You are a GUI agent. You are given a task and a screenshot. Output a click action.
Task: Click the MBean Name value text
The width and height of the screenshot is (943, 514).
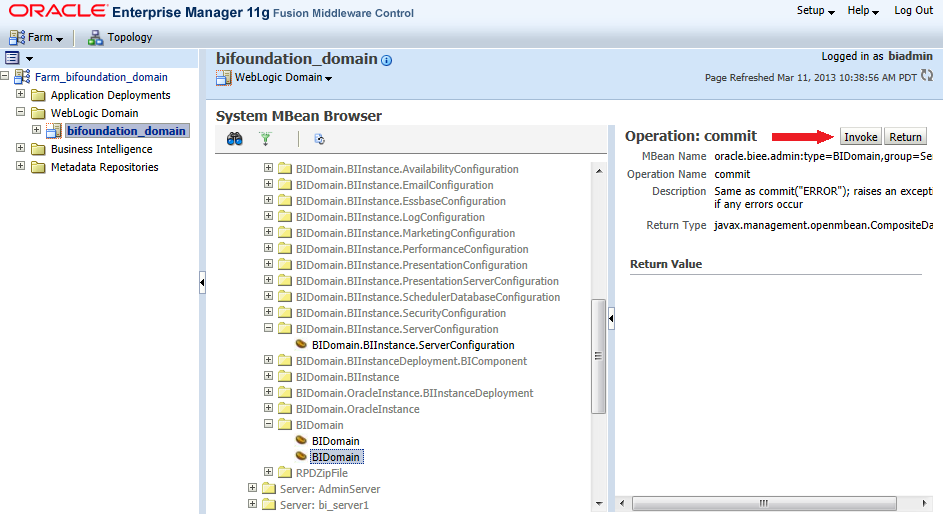pos(823,156)
